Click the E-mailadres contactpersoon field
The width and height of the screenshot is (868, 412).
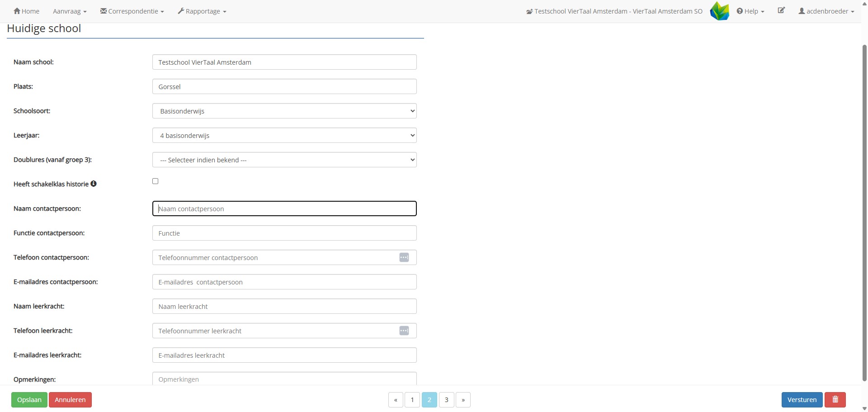click(x=284, y=282)
